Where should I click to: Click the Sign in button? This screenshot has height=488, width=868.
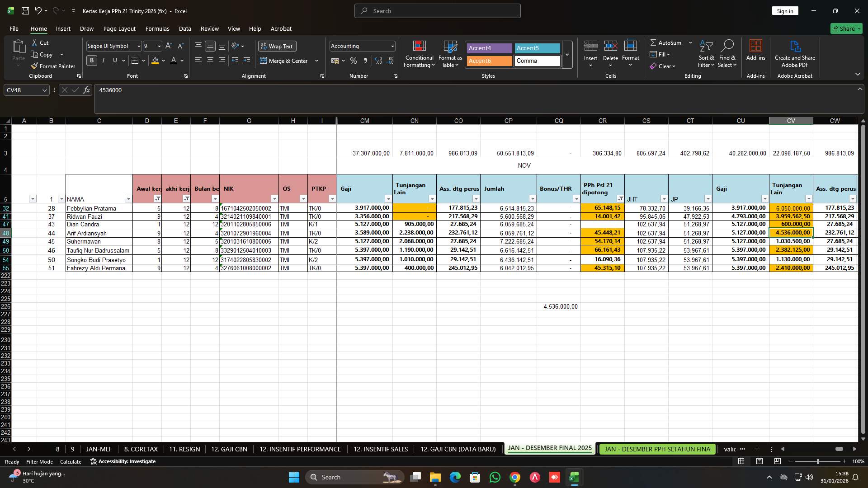click(784, 10)
